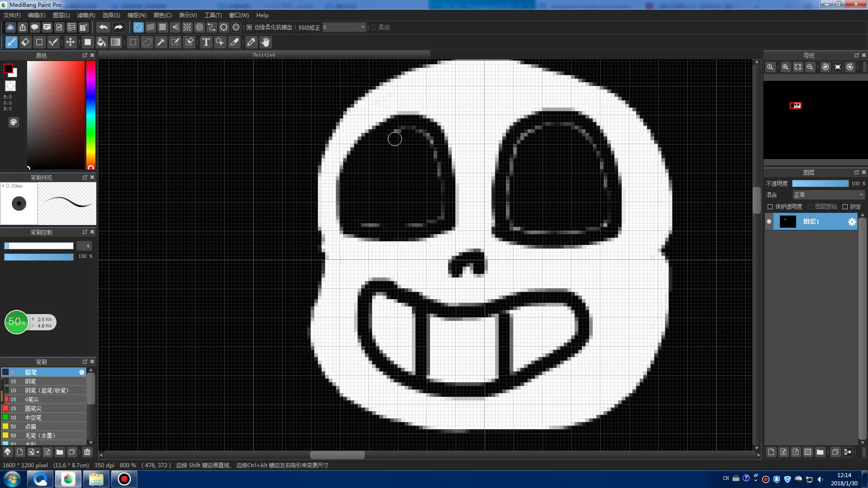Select the 圆笔尖 brush
This screenshot has width=868, height=488.
click(43, 408)
